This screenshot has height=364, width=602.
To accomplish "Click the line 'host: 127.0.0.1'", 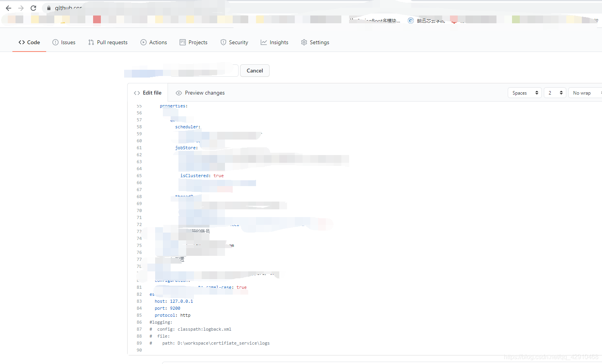I will (174, 301).
